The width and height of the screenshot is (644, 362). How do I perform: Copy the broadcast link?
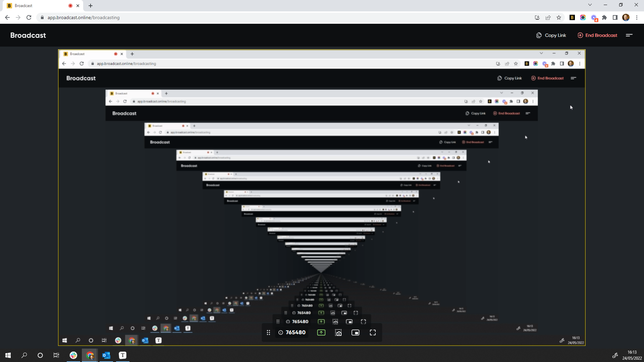pyautogui.click(x=551, y=35)
